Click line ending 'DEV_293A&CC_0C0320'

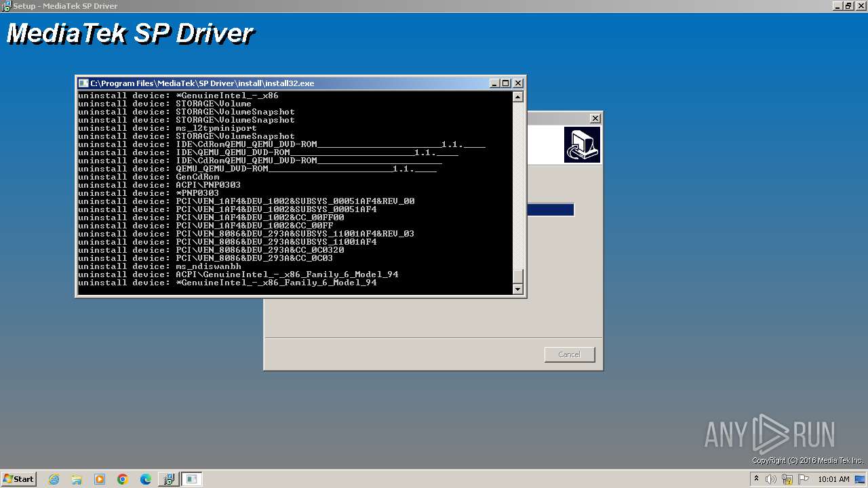click(x=211, y=250)
